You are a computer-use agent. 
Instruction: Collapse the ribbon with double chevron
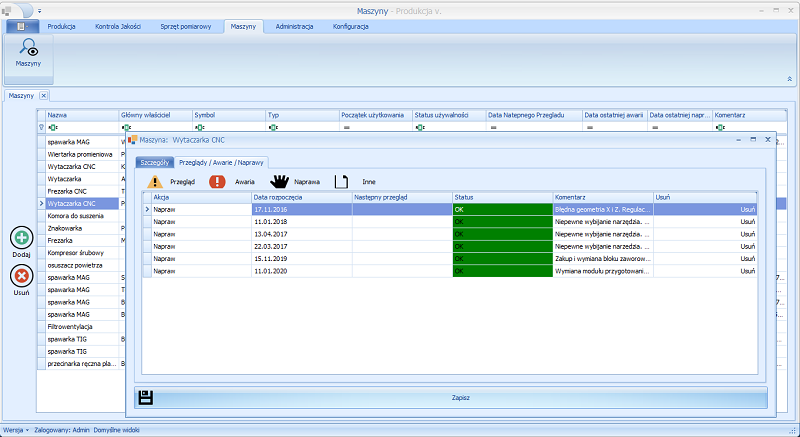tap(789, 79)
